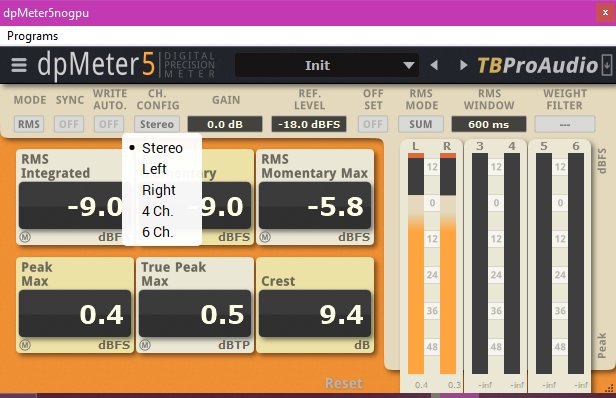Click the REF. LEVEL -18.0 dBFS field
The width and height of the screenshot is (616, 398).
pos(309,124)
